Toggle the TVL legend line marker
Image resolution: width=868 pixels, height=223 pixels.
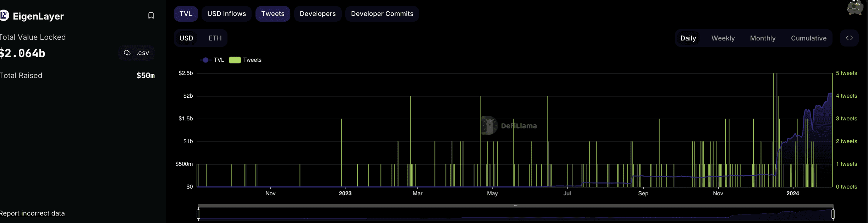[205, 60]
